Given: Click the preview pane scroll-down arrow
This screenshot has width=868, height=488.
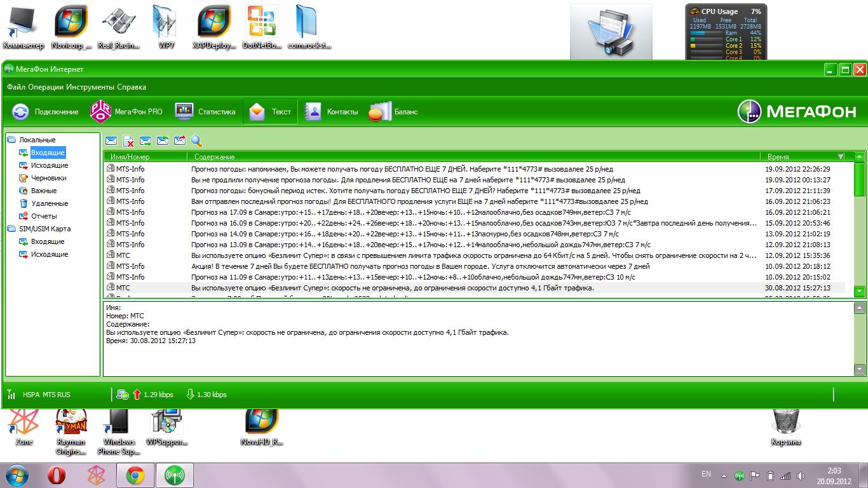Looking at the screenshot, I should (860, 369).
